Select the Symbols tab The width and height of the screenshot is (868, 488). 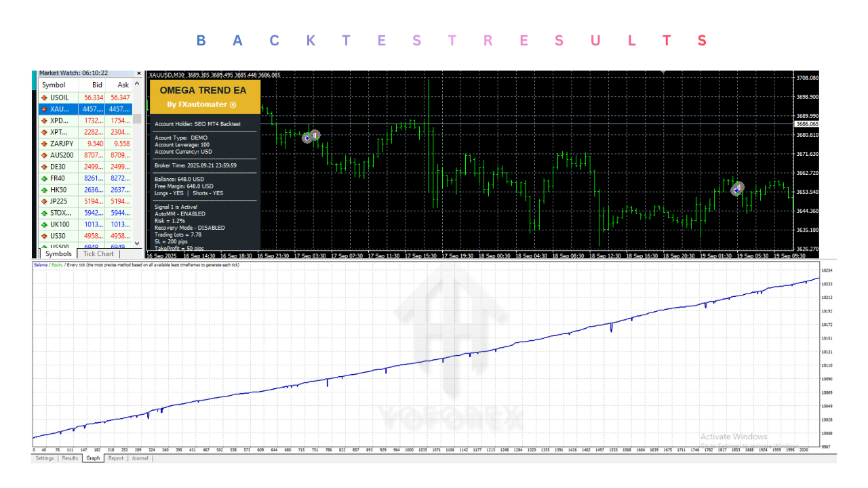(58, 253)
